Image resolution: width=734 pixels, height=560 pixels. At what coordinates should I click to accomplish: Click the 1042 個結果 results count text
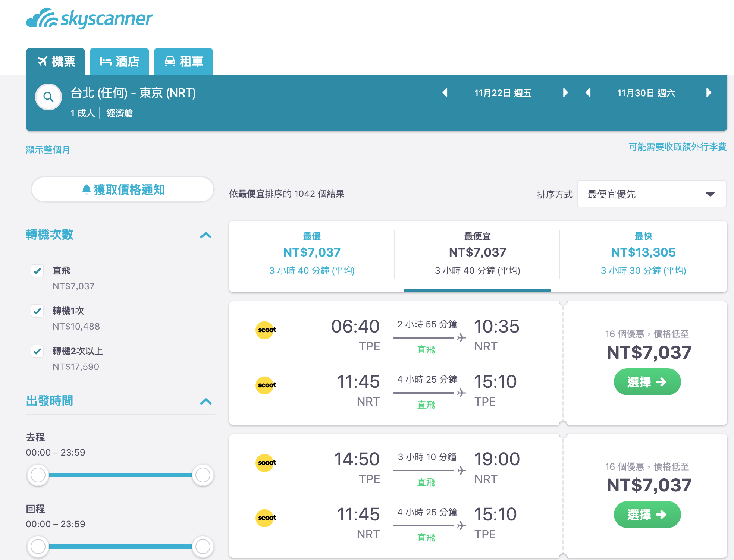(319, 194)
